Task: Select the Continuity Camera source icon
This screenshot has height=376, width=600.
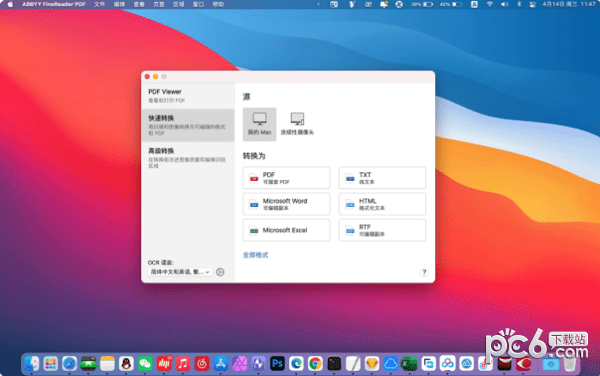Action: click(297, 124)
